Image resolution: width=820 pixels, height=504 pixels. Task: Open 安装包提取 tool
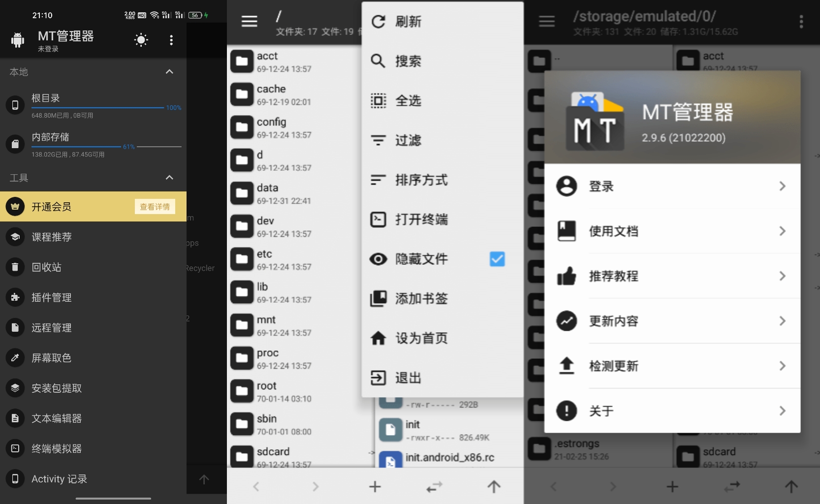pyautogui.click(x=93, y=388)
